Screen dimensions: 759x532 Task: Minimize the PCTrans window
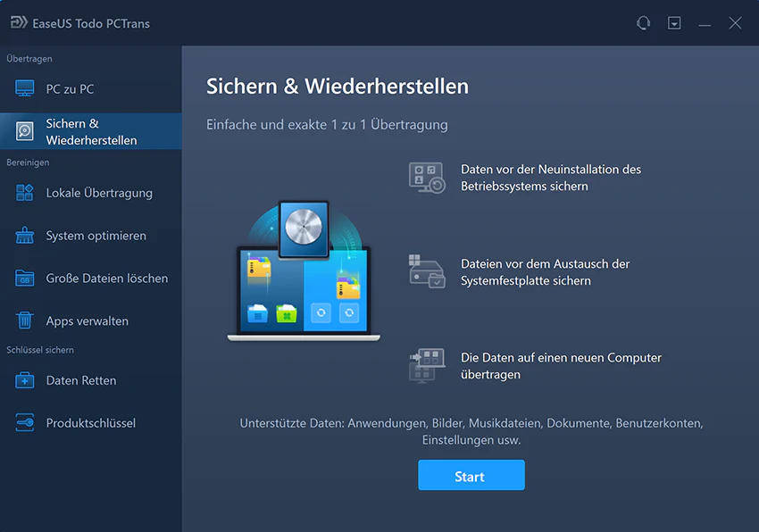click(x=705, y=22)
